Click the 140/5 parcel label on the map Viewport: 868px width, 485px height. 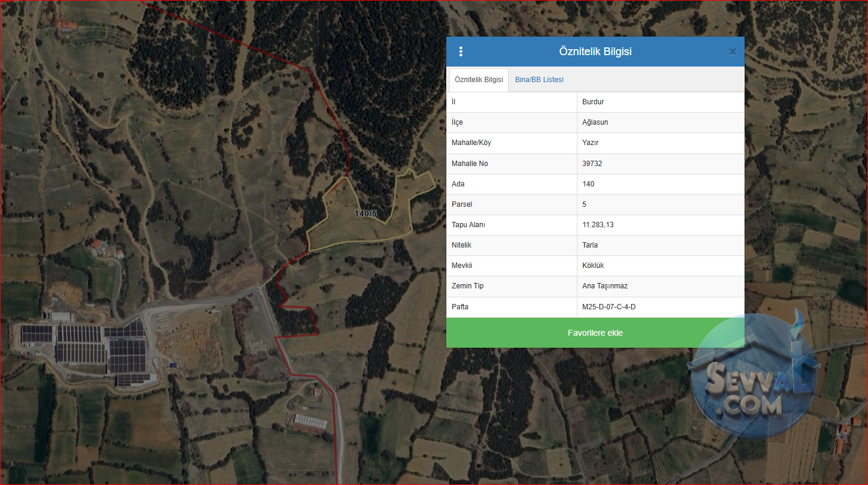(365, 213)
